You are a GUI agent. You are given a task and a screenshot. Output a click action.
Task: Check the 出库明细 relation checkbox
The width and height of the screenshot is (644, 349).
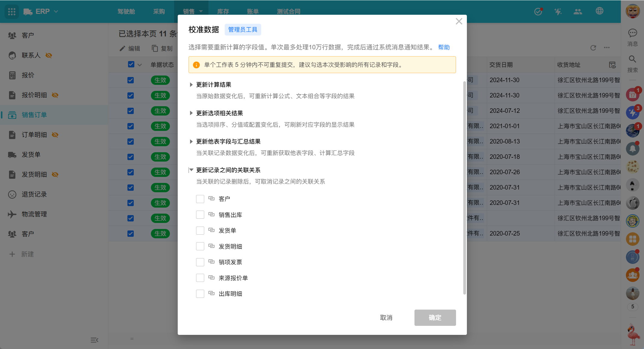(x=200, y=294)
